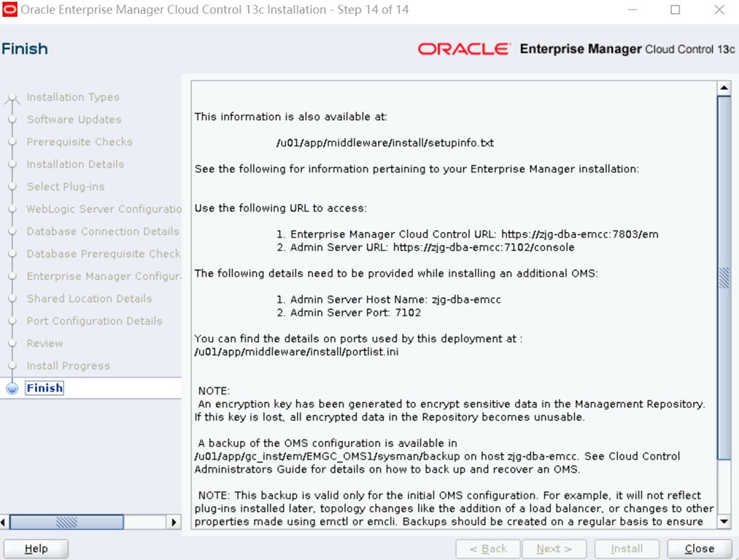Viewport: 739px width, 560px height.
Task: Select the Prerequisite Checks step
Action: 80,141
